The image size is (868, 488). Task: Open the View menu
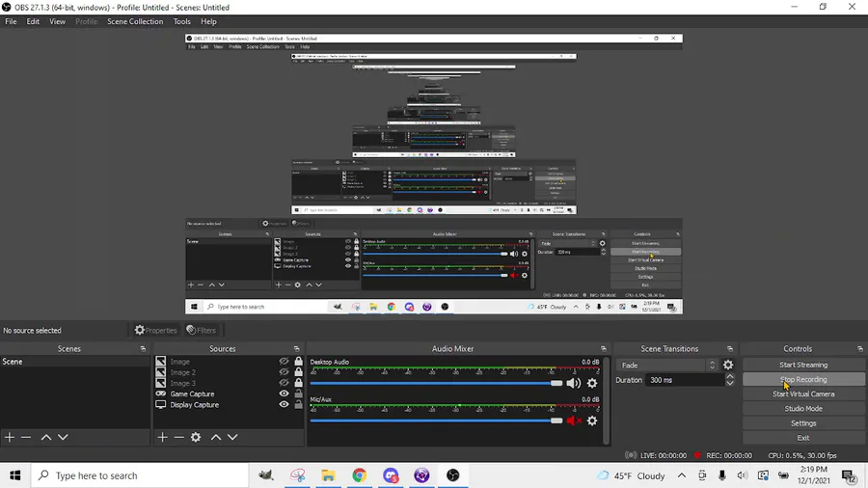57,21
